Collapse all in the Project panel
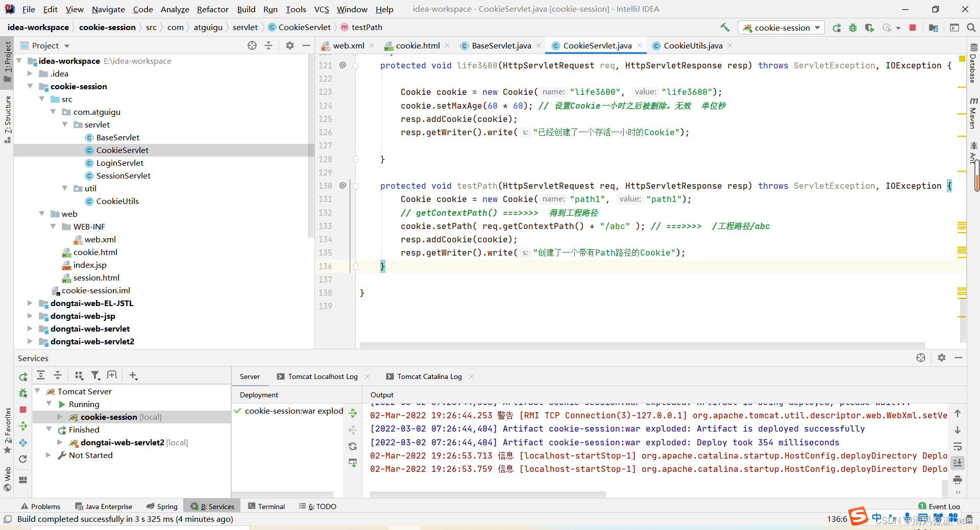The width and height of the screenshot is (980, 530). tap(268, 45)
